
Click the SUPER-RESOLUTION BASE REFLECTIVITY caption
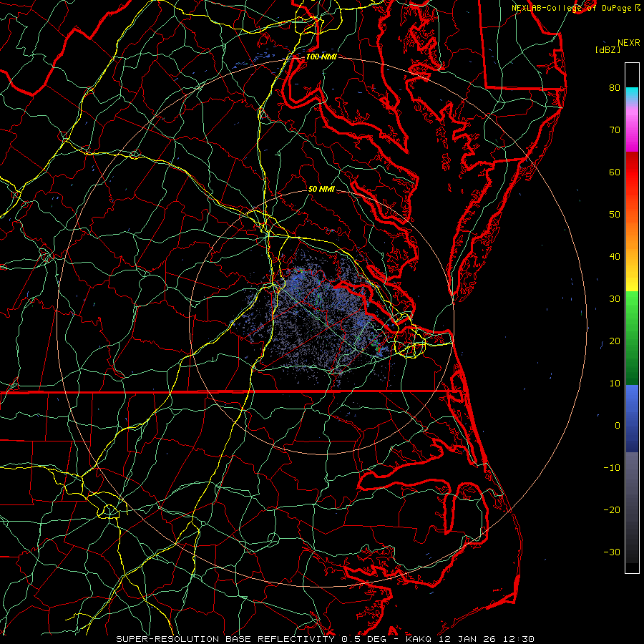click(225, 638)
